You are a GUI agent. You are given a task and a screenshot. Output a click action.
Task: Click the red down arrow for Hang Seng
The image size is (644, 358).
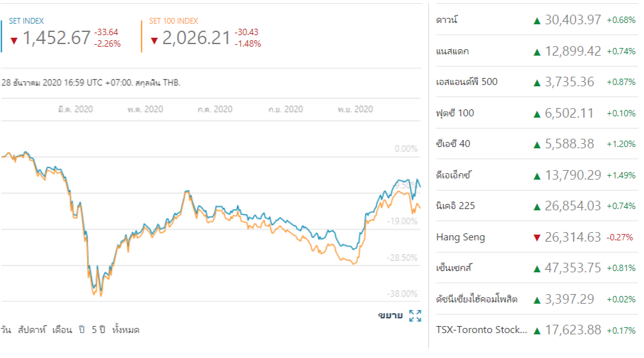537,238
